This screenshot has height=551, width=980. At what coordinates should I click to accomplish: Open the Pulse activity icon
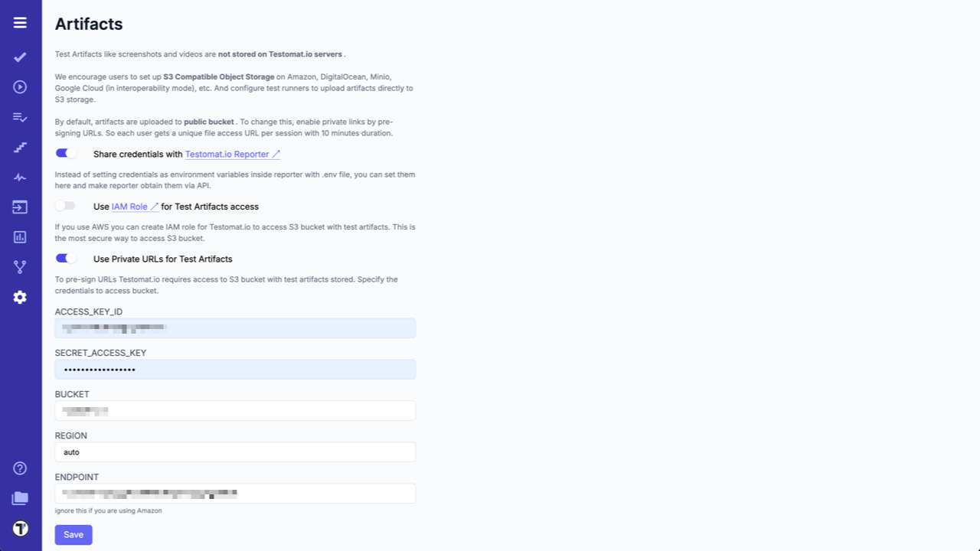click(20, 178)
